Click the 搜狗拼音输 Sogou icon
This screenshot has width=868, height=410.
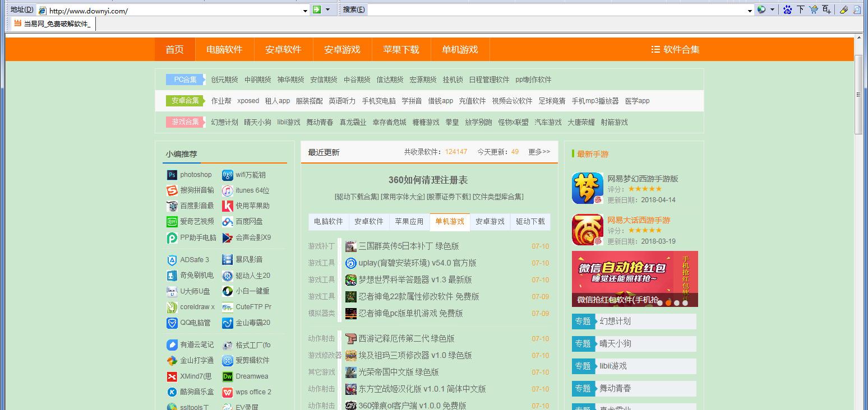click(x=172, y=191)
